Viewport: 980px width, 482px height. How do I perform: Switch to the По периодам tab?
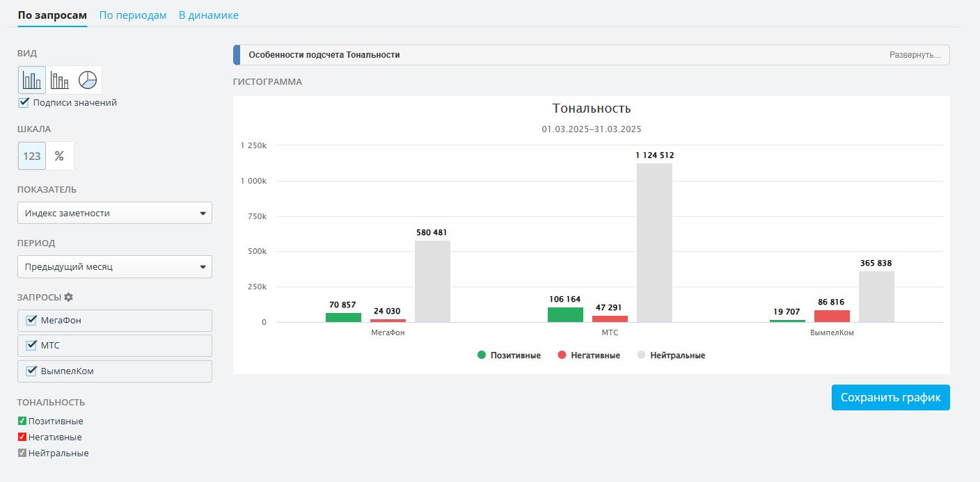pos(133,15)
